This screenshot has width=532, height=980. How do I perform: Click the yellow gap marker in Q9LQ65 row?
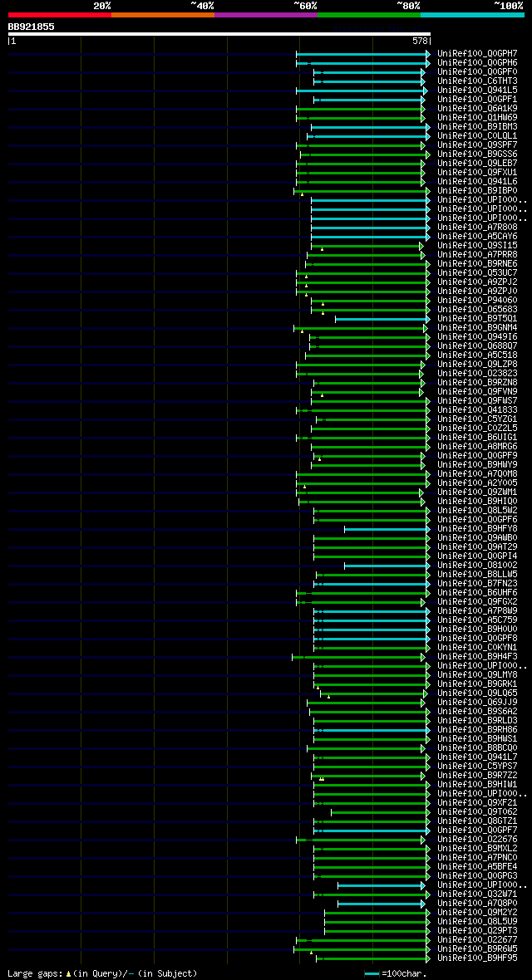328,696
